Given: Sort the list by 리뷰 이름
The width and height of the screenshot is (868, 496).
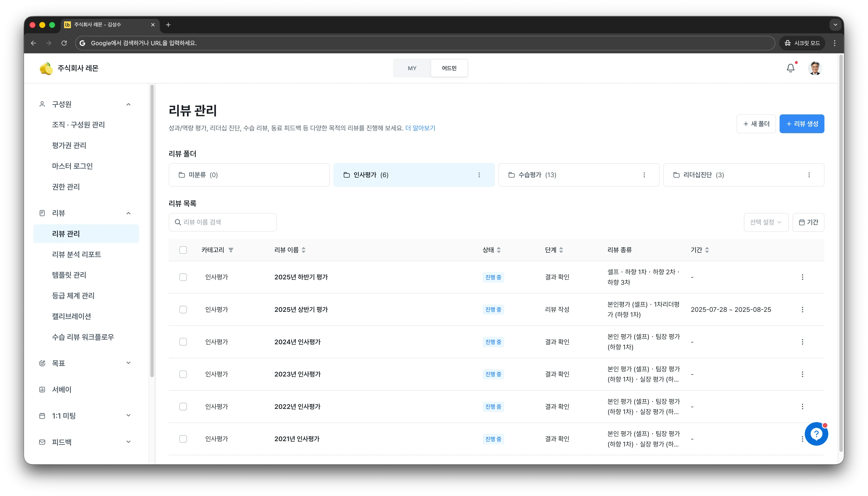Looking at the screenshot, I should (304, 250).
